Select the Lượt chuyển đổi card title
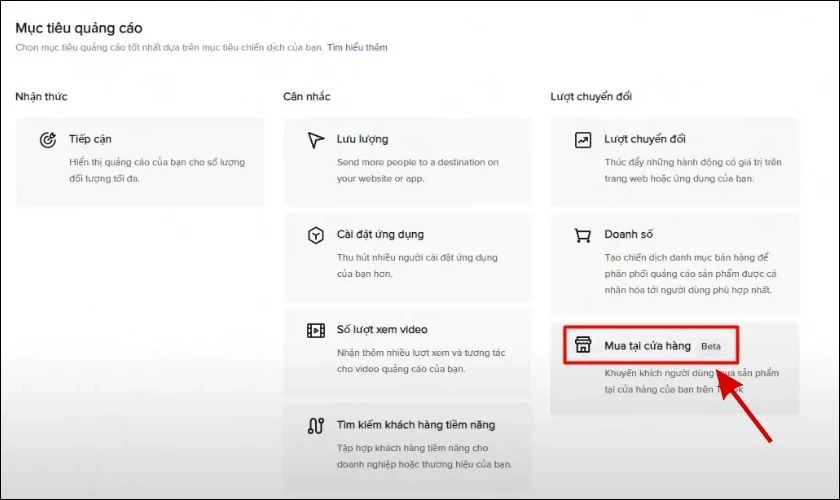 (645, 139)
